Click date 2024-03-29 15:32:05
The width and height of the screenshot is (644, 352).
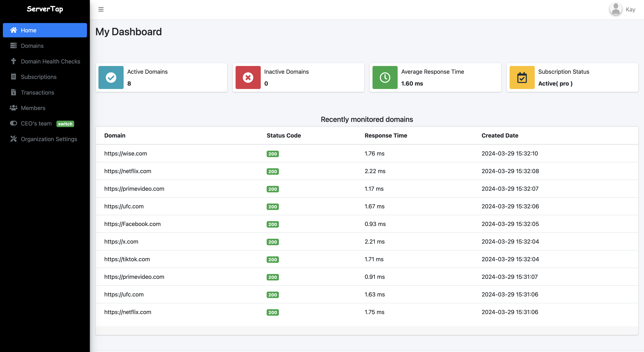pyautogui.click(x=510, y=224)
